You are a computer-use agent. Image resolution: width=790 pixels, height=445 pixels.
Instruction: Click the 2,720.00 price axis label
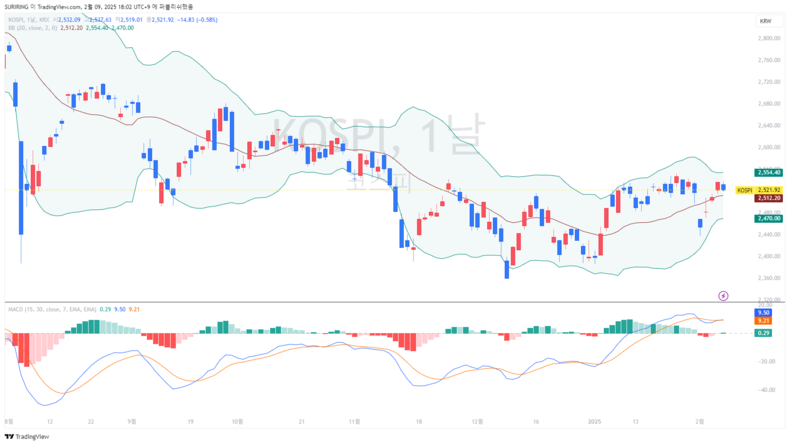(769, 82)
